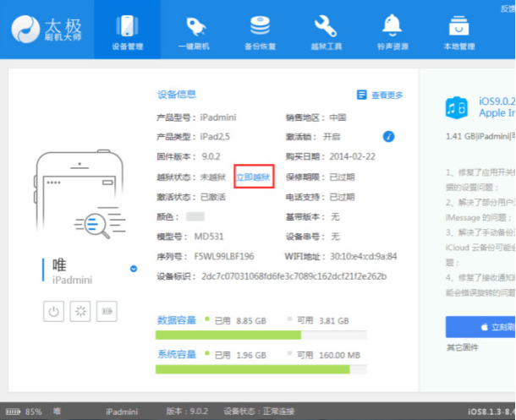Click the blue 立刻刷机 flash button
The image size is (516, 420).
pos(480,327)
